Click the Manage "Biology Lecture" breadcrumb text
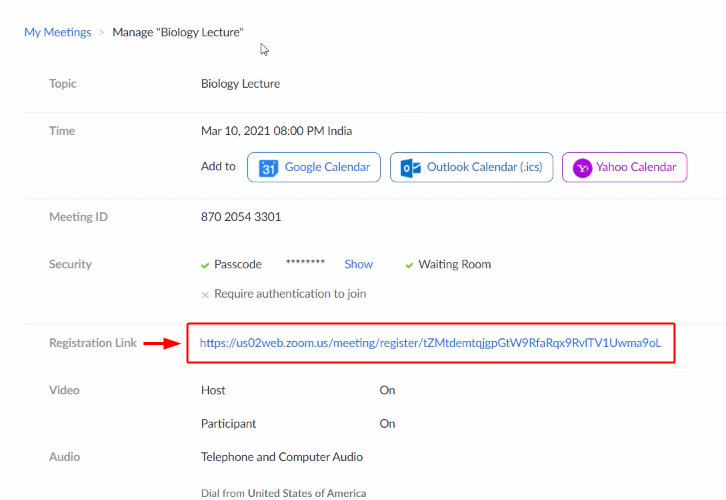The width and height of the screenshot is (726, 500). (178, 33)
